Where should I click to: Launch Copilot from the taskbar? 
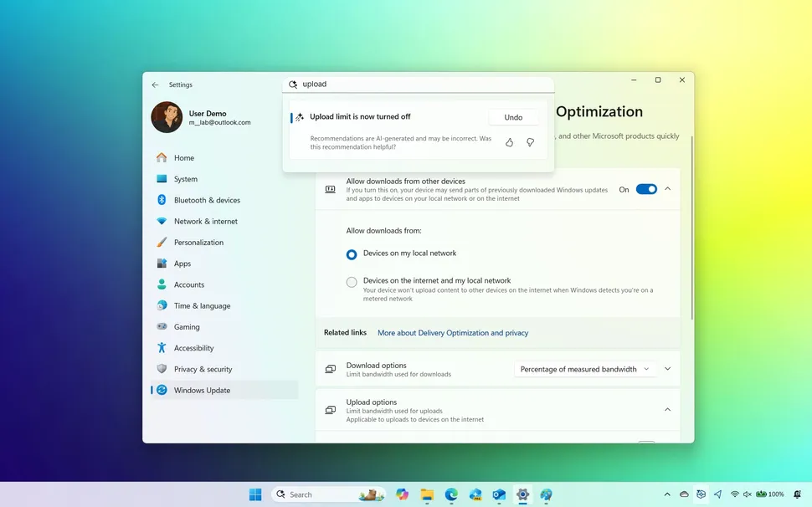tap(402, 494)
